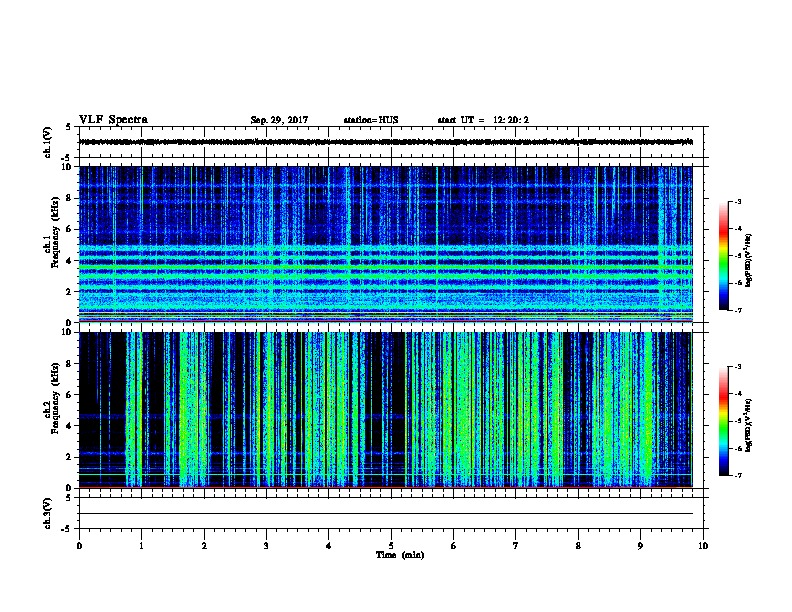Click the "10" tick on the time axis
The image size is (792, 612).
point(703,546)
